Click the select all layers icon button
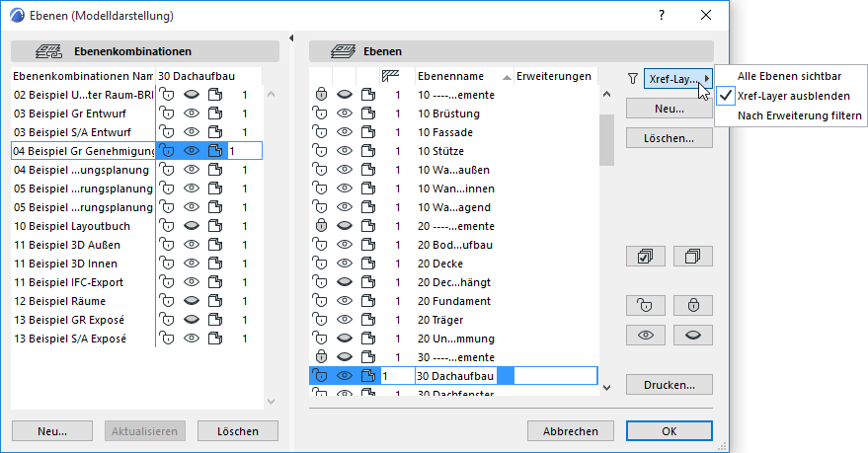 tap(646, 256)
